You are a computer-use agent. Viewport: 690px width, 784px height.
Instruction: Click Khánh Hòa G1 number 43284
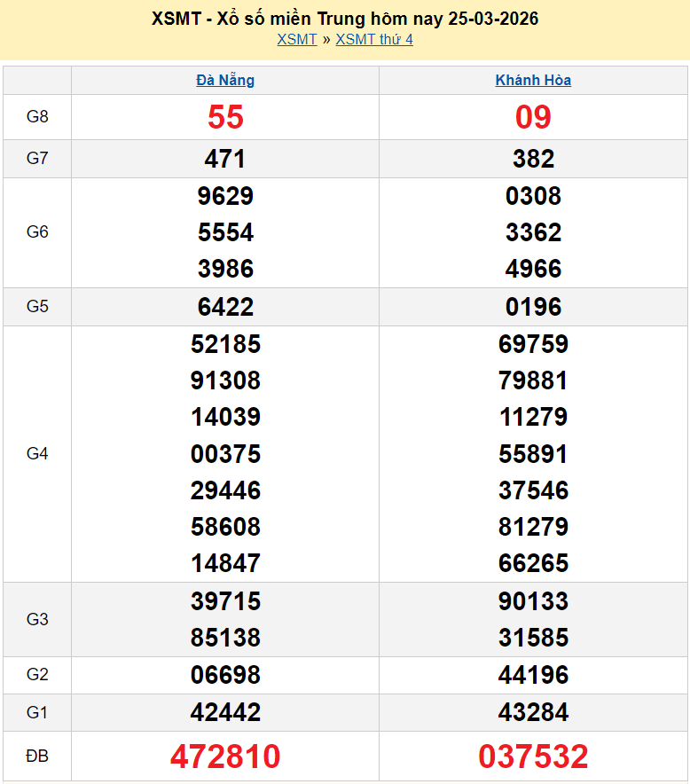point(533,712)
